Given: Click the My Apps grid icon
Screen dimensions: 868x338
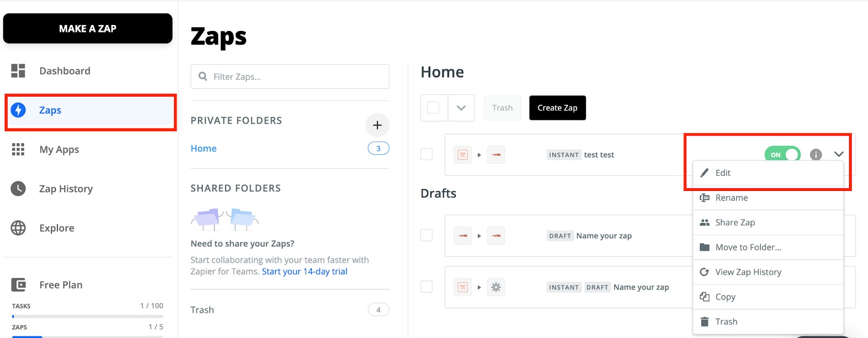Looking at the screenshot, I should 18,149.
